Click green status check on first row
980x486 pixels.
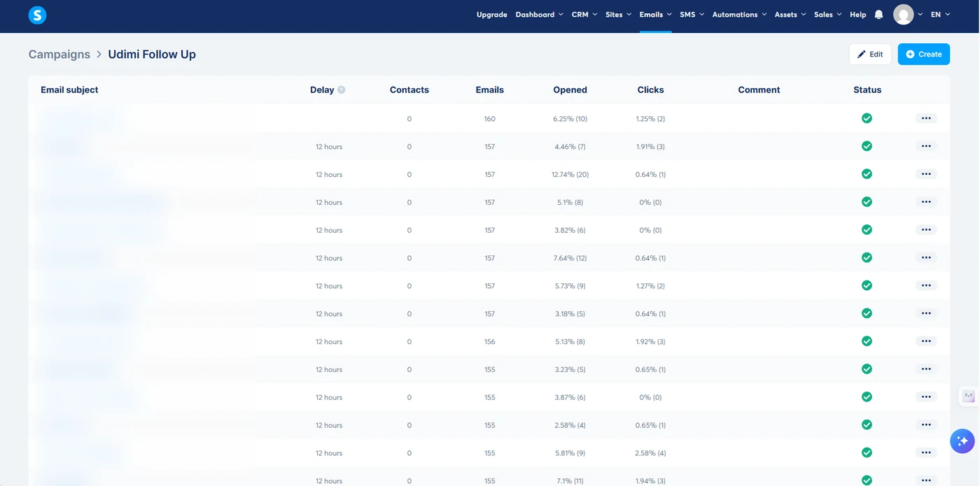pyautogui.click(x=867, y=118)
